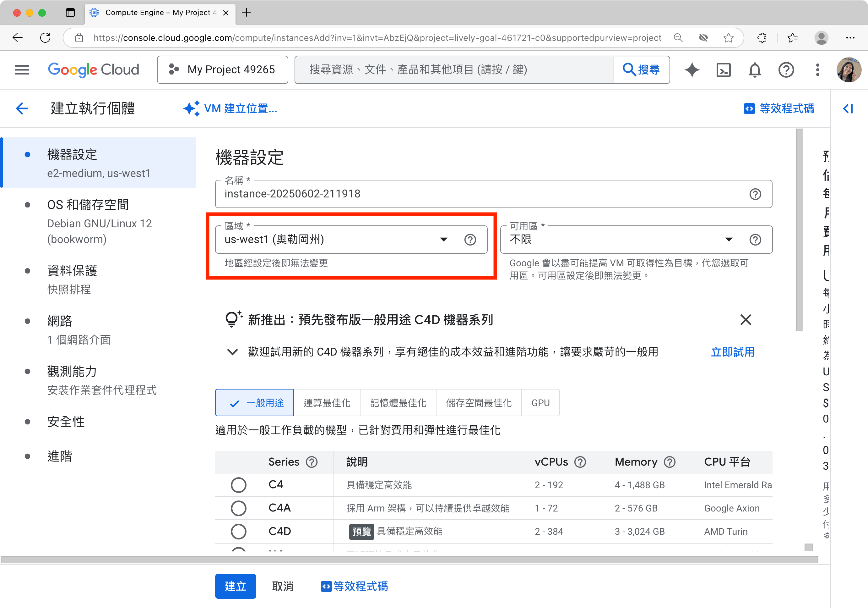This screenshot has width=868, height=608.
Task: Activate Cloud Shell terminal icon
Action: coord(723,69)
